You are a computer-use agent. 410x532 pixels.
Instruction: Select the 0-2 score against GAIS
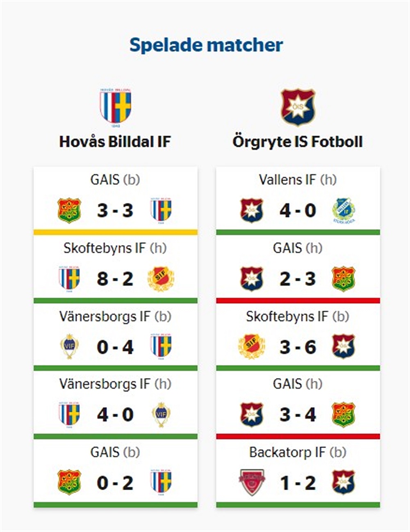[115, 483]
